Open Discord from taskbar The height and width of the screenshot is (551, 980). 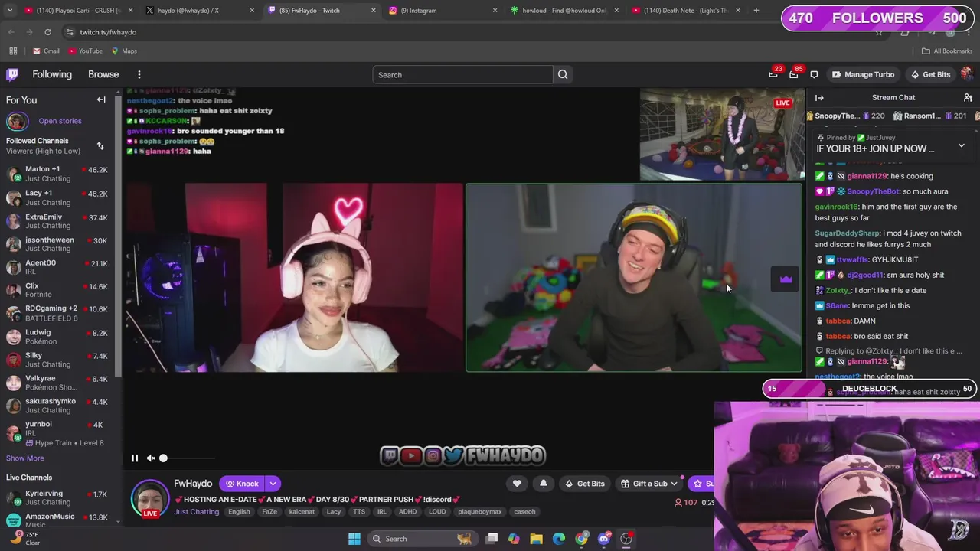604,539
